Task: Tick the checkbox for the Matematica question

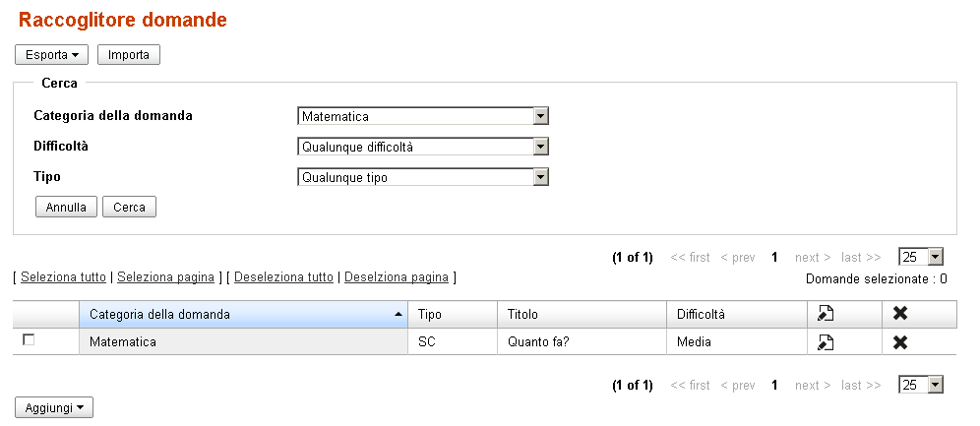Action: click(x=29, y=339)
